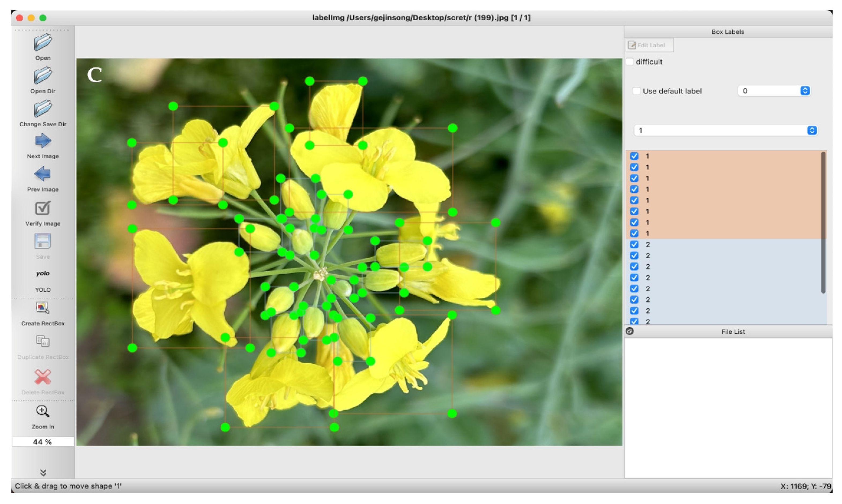Click the Open Dir folder icon
The image size is (842, 504).
pos(43,76)
